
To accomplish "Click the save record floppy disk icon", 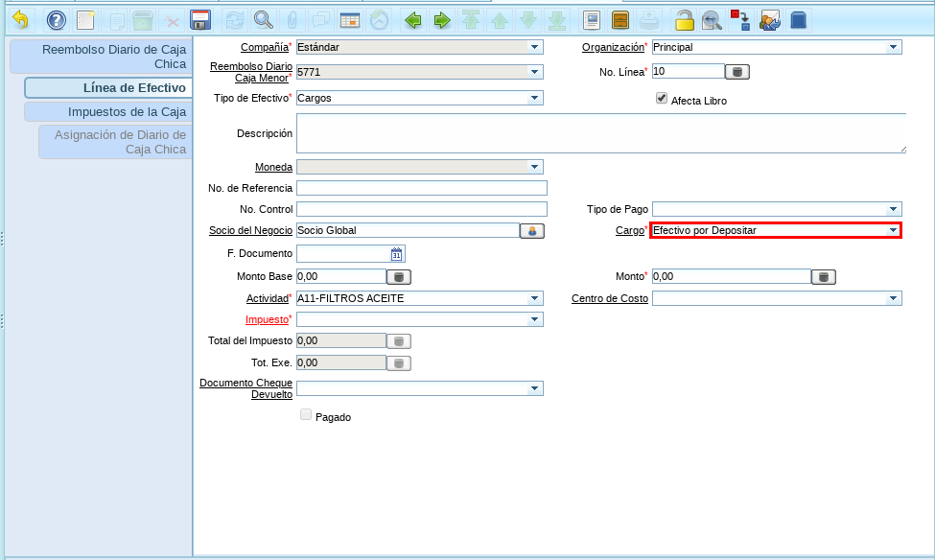I will [200, 20].
